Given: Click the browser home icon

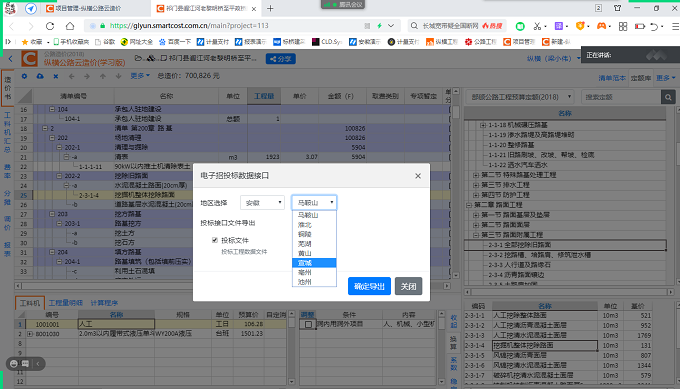Looking at the screenshot, I should point(70,26).
